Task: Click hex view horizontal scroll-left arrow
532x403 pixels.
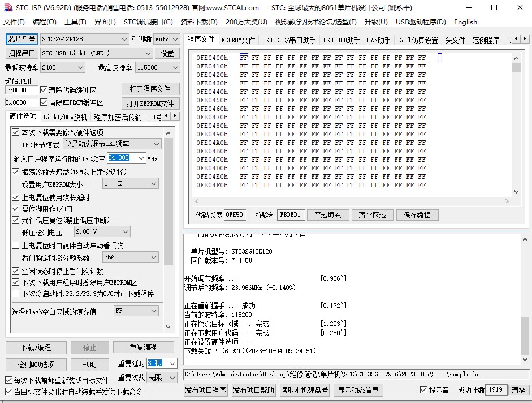Action: [x=197, y=201]
